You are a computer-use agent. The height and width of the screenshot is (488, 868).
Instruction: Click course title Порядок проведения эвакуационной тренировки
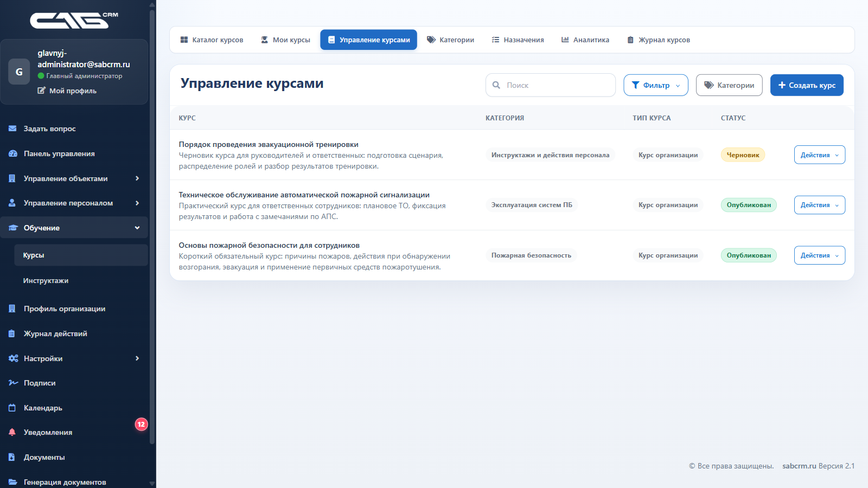pos(269,144)
